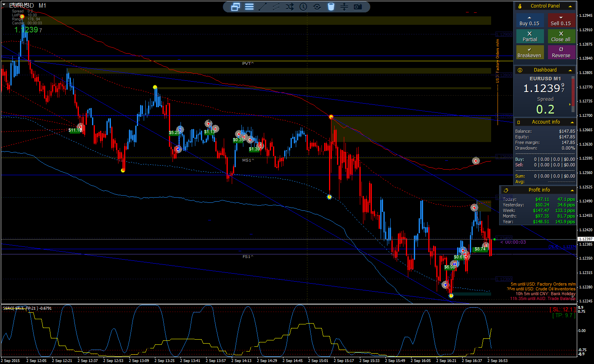Click the $0.35 profit label on chart
This screenshot has width=594, height=364.
(238, 140)
